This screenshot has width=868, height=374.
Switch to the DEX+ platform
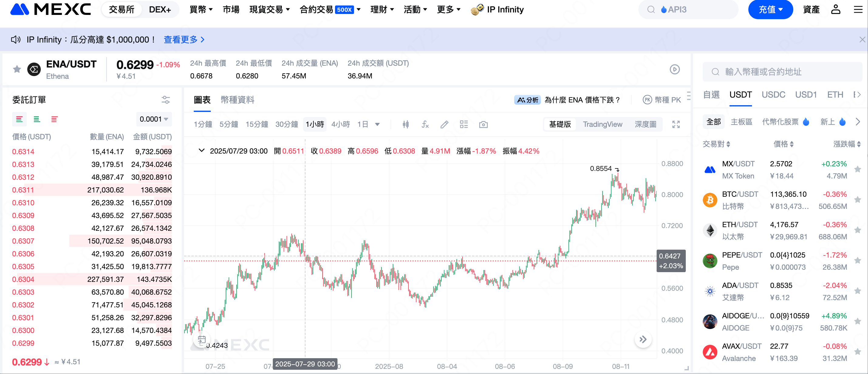tap(160, 9)
